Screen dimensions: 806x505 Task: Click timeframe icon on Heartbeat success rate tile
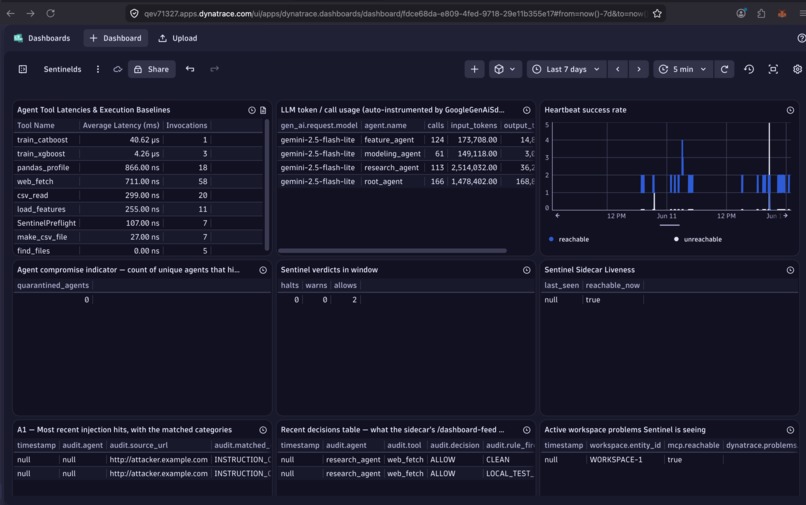click(x=790, y=110)
